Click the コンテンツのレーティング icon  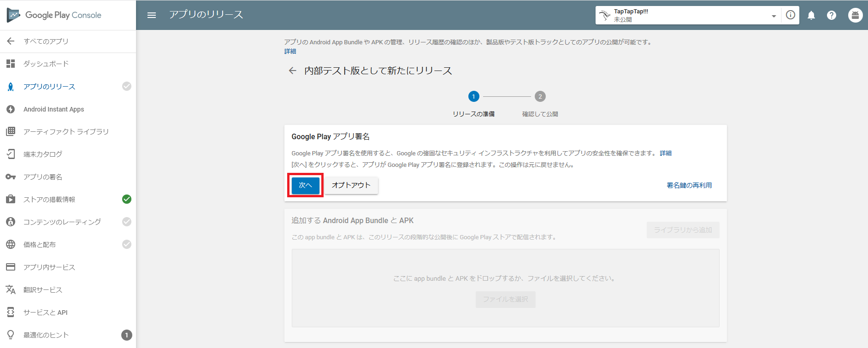point(11,222)
